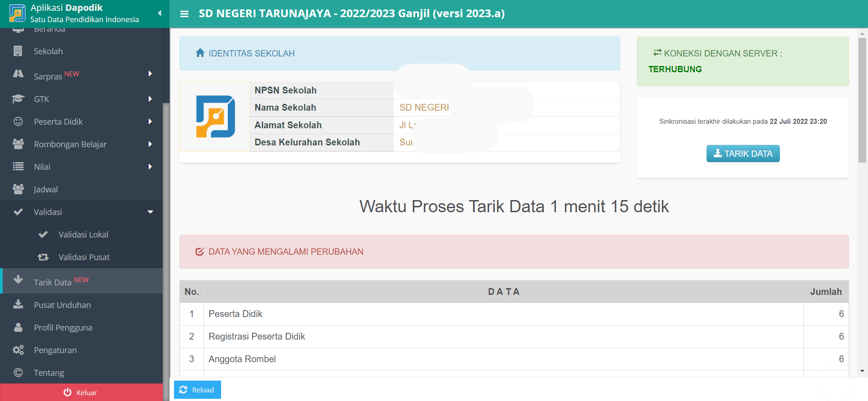Expand the Nilai submenu arrow

click(x=150, y=167)
